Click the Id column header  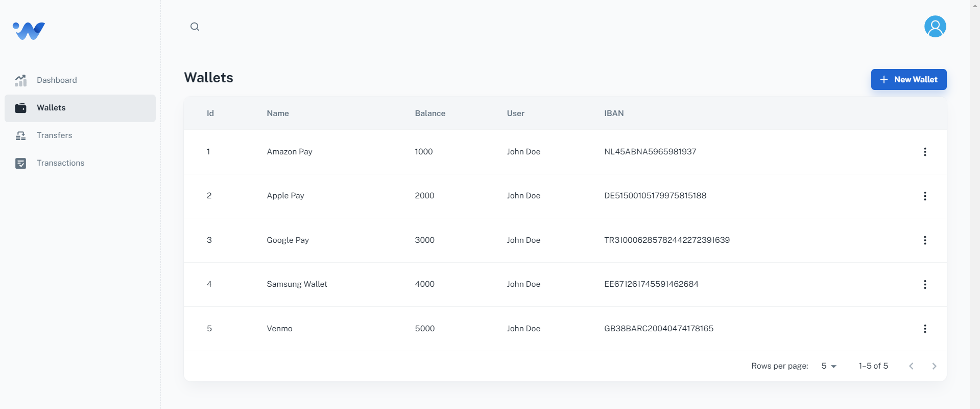pos(210,113)
